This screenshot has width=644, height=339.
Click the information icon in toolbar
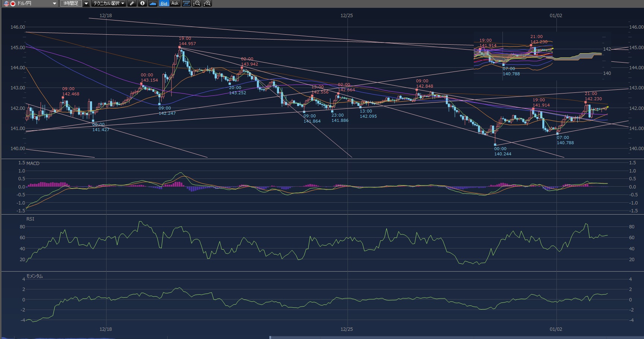click(x=142, y=3)
